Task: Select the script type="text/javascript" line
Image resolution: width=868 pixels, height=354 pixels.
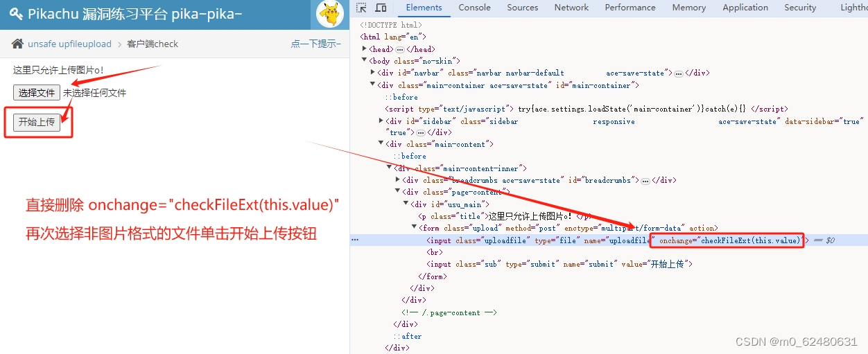Action: [586, 109]
